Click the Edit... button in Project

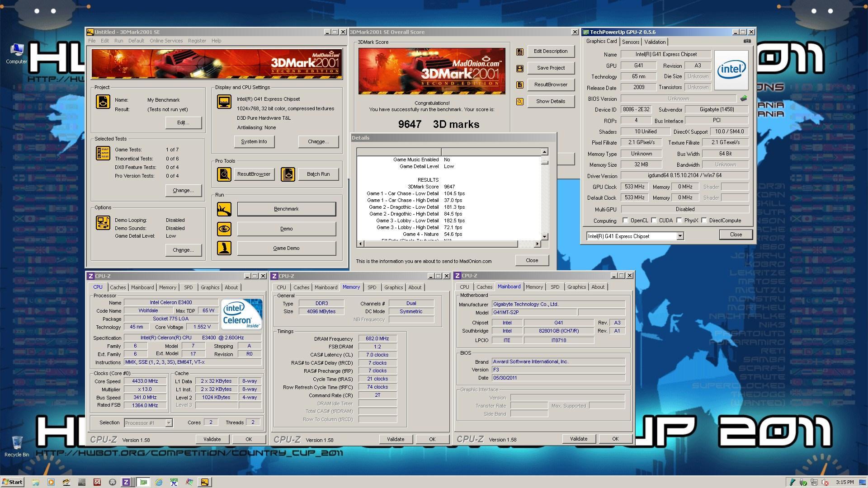click(183, 122)
